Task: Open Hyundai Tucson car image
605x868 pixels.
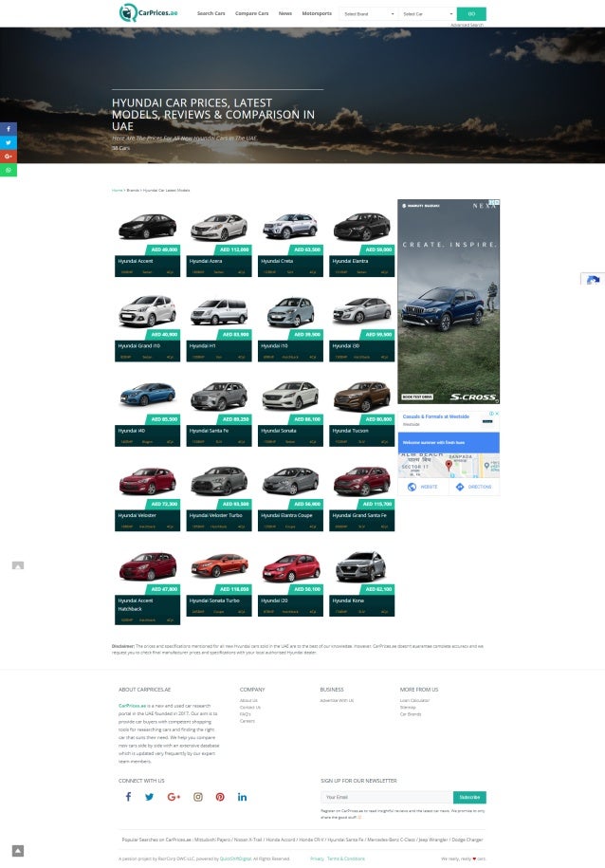Action: pyautogui.click(x=361, y=396)
